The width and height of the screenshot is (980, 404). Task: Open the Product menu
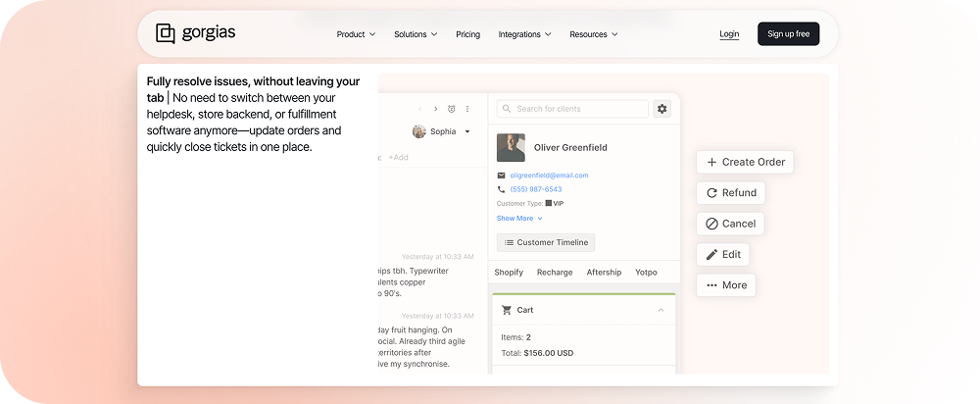coord(356,34)
